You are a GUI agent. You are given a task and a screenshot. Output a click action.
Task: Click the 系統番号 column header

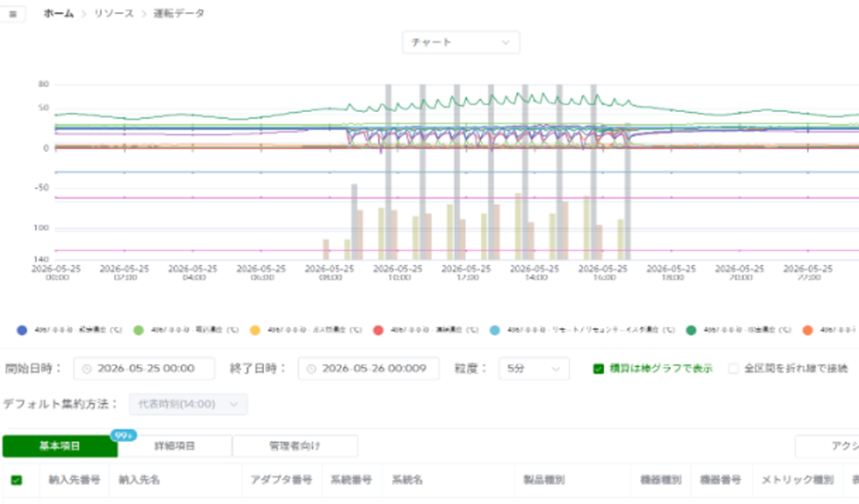coord(351,480)
